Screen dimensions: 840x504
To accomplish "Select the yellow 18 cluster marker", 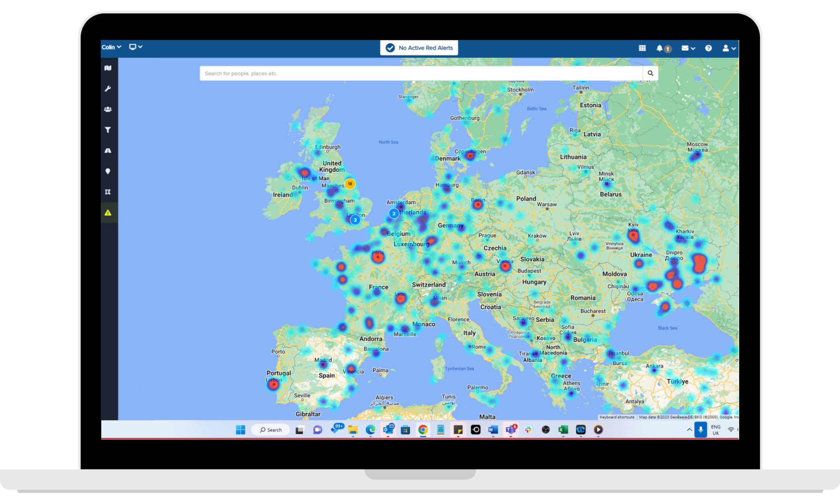I will point(350,184).
